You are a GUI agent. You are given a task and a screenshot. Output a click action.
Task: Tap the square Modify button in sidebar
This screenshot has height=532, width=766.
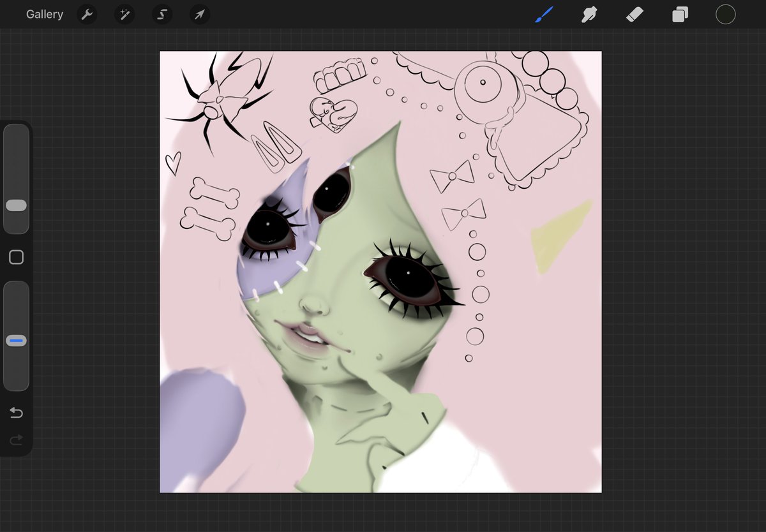(17, 257)
